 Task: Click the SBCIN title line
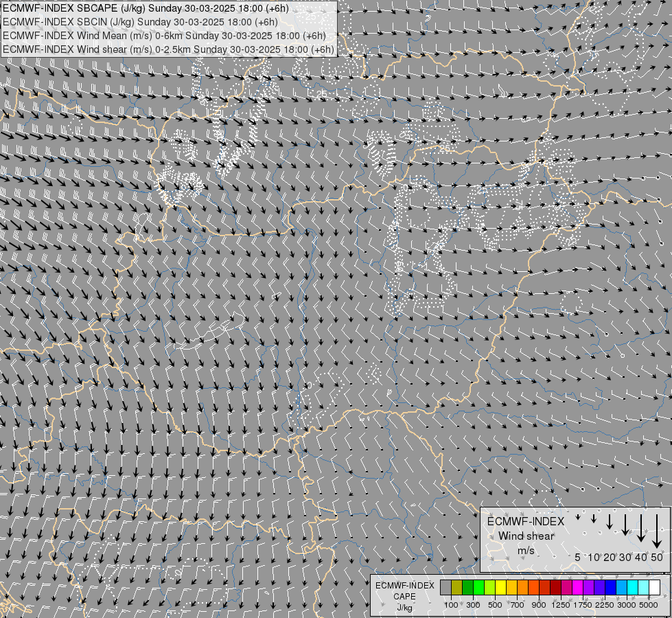pyautogui.click(x=140, y=22)
